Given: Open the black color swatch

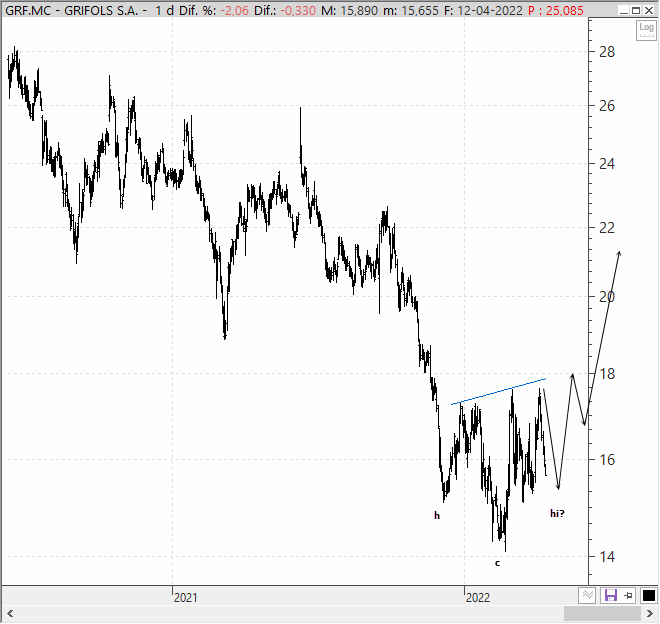Looking at the screenshot, I should [649, 595].
